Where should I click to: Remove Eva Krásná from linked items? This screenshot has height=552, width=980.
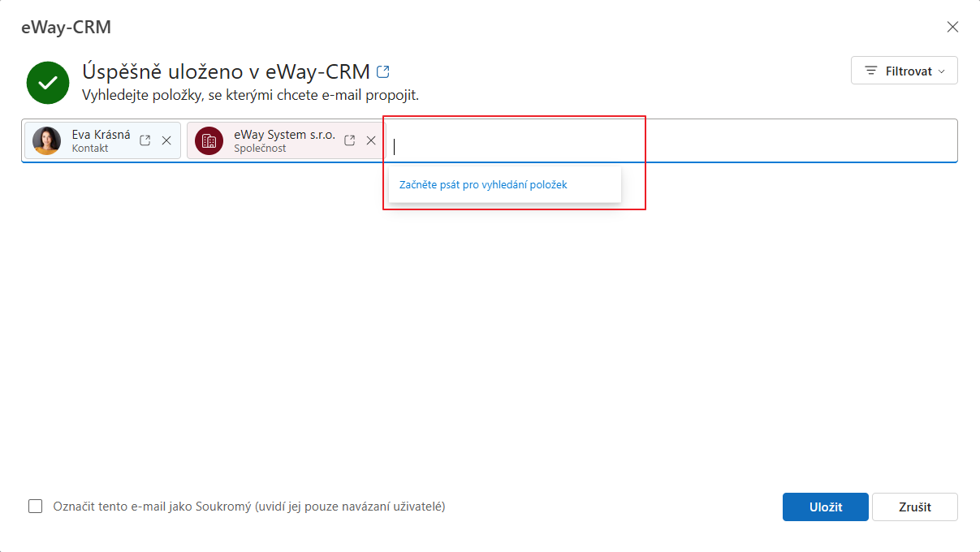click(x=166, y=140)
